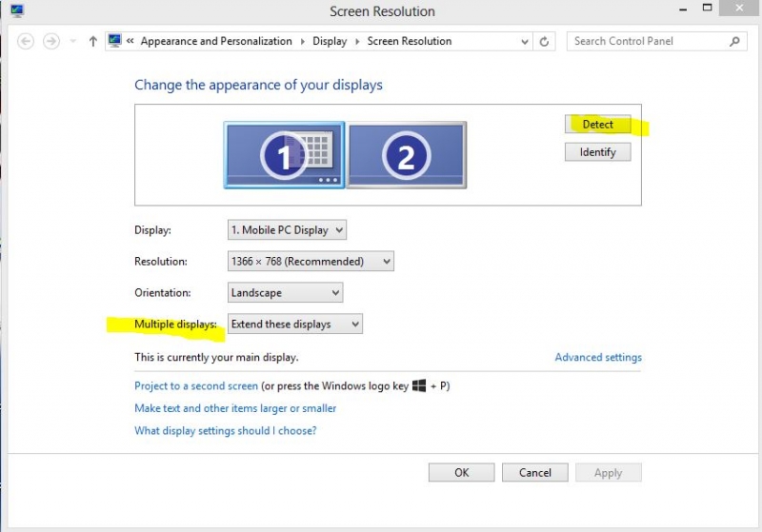Click the Screen Resolution title bar icon
Screen dimensions: 762x532
(x=17, y=11)
